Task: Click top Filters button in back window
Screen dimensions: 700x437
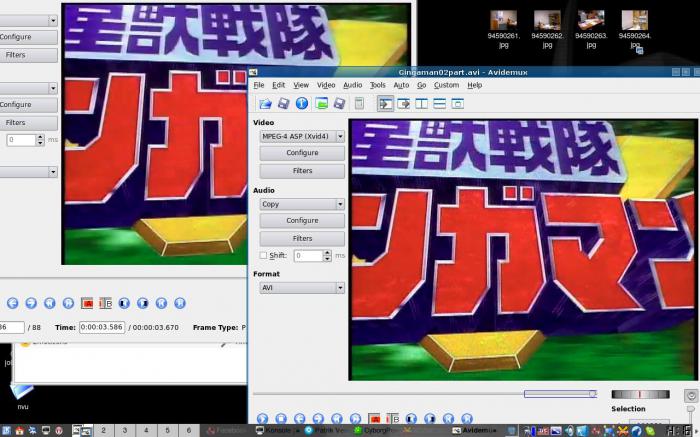Action: coord(28,55)
